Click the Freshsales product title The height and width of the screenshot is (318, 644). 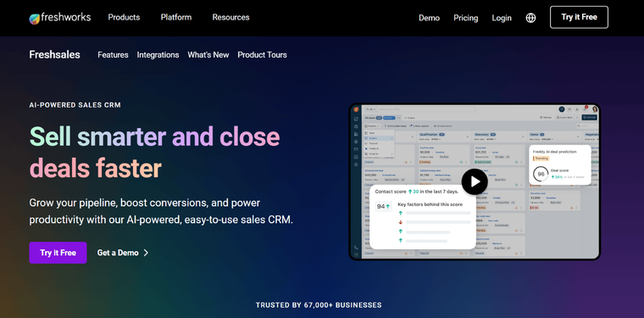click(x=54, y=54)
